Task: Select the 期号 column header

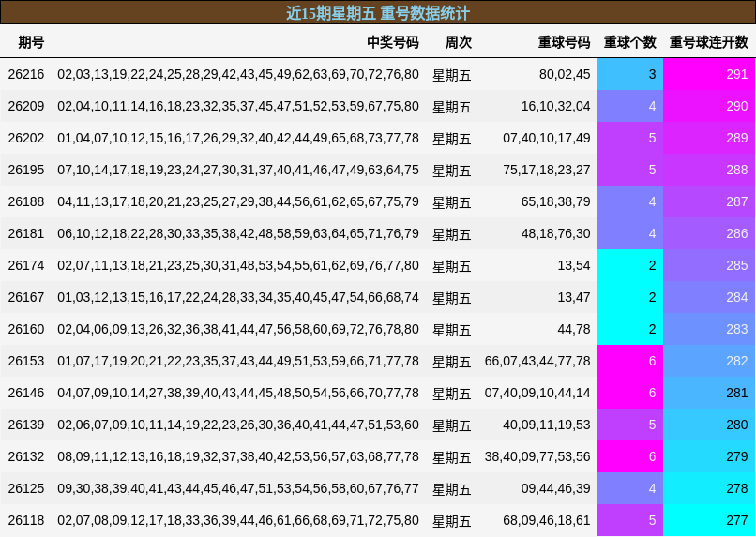Action: click(x=31, y=42)
